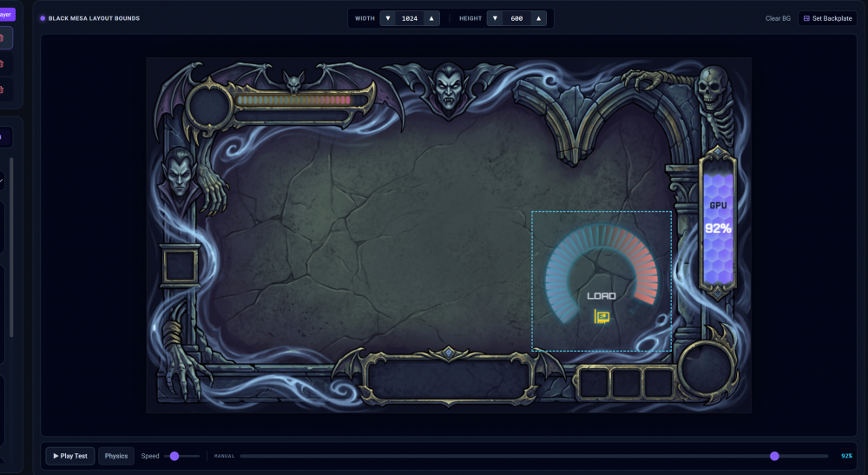Click the second layer's red trash icon

pyautogui.click(x=2, y=63)
